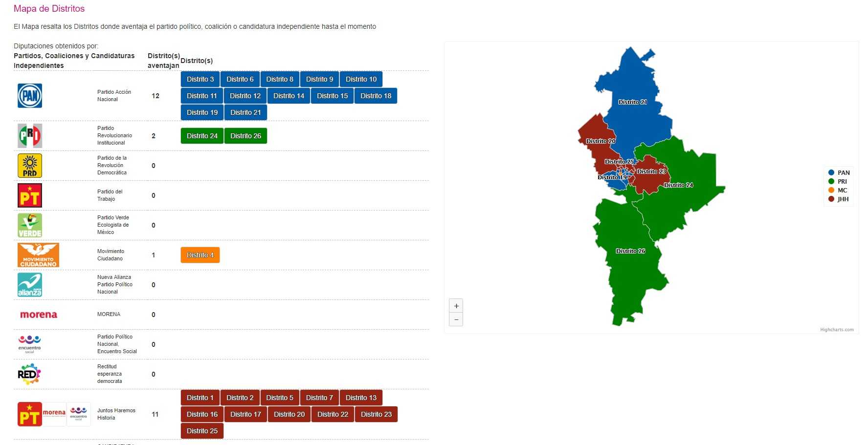
Task: Toggle PAN series in map legend
Action: click(839, 172)
